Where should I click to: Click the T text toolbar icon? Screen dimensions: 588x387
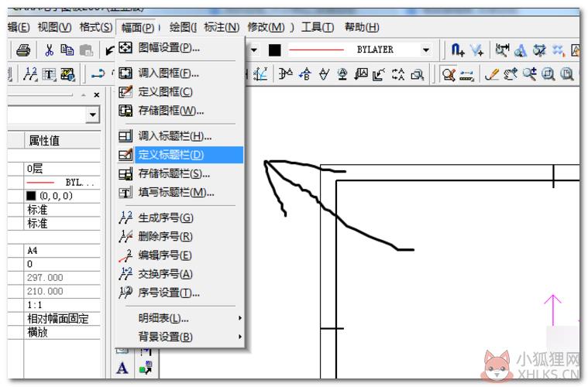pos(49,74)
